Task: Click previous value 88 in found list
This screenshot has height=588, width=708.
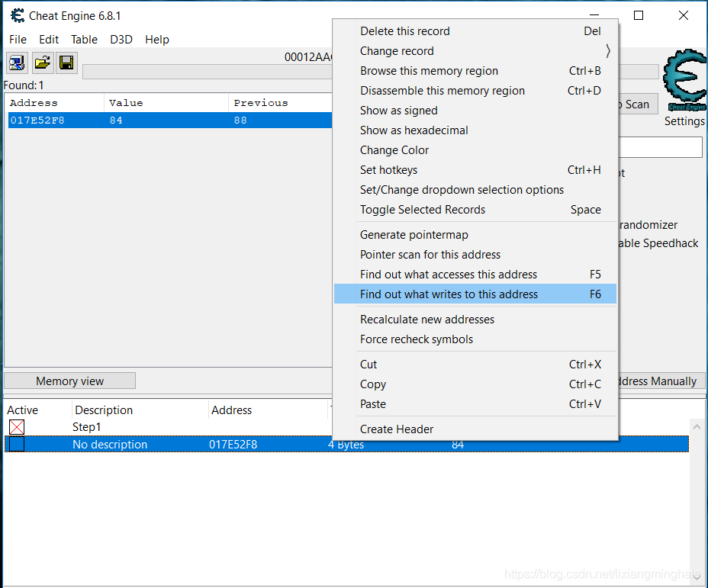Action: [240, 120]
